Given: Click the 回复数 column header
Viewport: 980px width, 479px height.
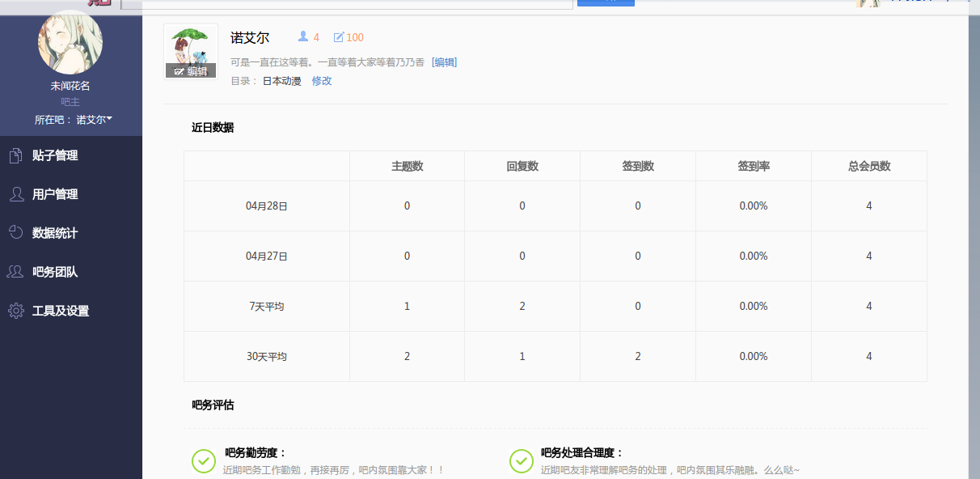Looking at the screenshot, I should [522, 166].
